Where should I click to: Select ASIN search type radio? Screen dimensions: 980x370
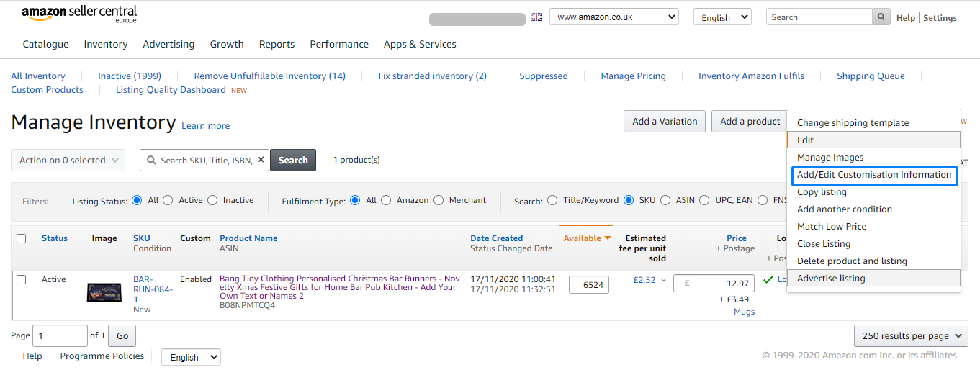point(665,201)
